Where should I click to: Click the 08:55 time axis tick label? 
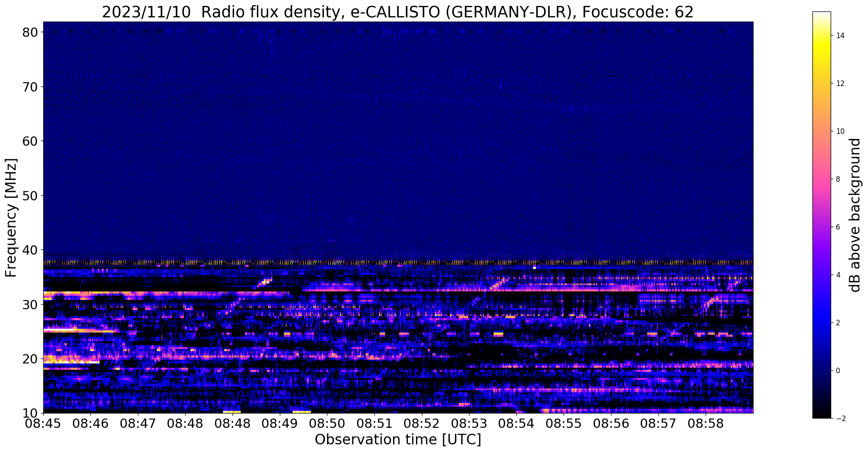564,424
